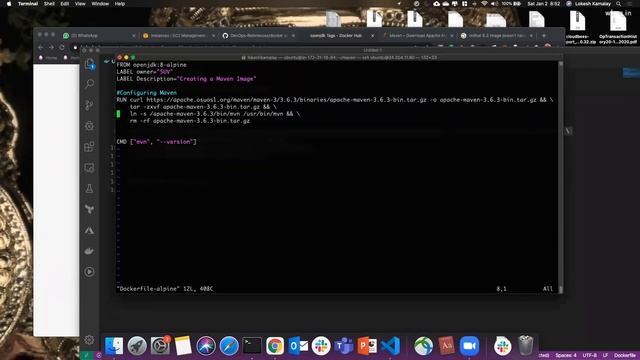Open PowerPoint from the Dock
The width and height of the screenshot is (640, 360).
[x=367, y=346]
